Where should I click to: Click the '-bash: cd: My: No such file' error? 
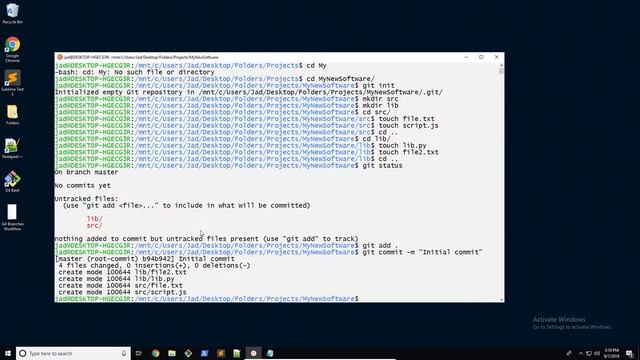135,72
